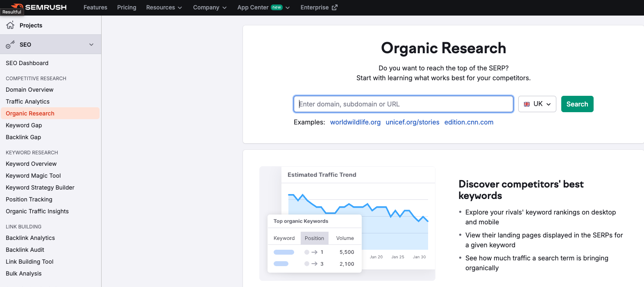The image size is (644, 287).
Task: Select Organic Research in the sidebar
Action: (50, 113)
